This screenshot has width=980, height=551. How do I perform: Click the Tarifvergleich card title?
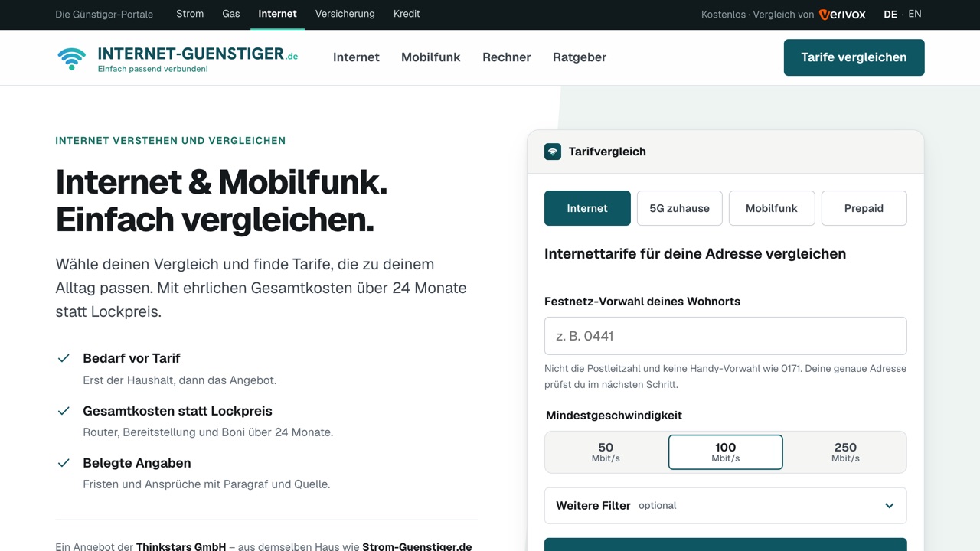(607, 152)
